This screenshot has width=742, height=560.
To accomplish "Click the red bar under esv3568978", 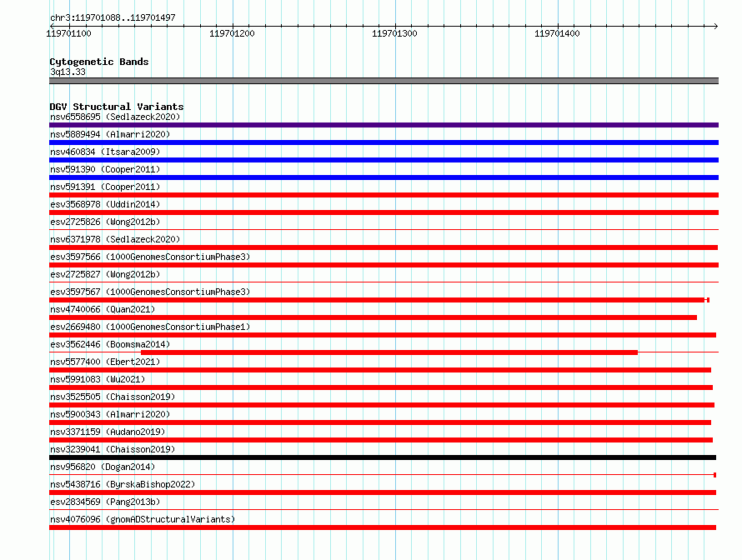I will click(x=384, y=212).
